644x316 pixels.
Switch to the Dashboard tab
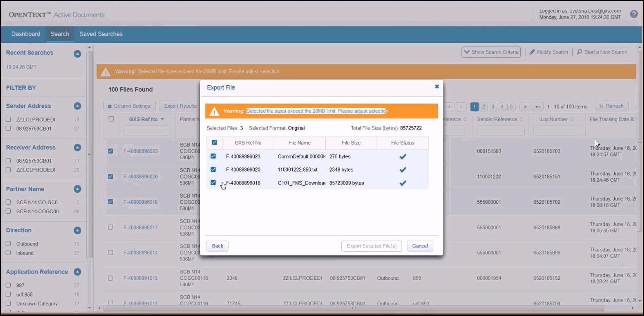(x=26, y=34)
